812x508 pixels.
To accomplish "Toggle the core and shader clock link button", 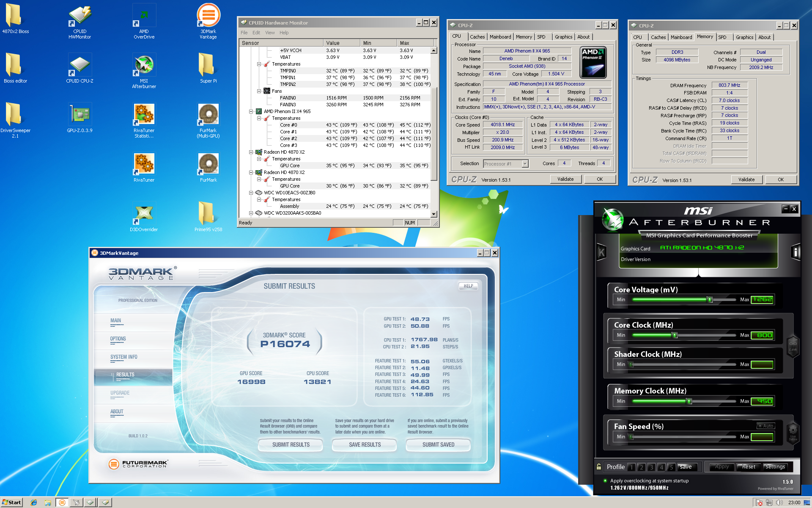I will tap(793, 346).
